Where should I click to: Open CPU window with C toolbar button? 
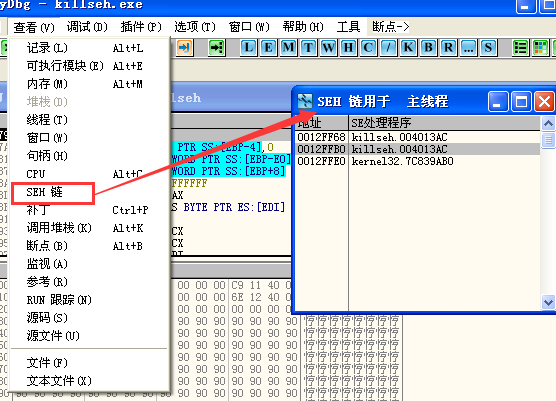[x=368, y=47]
